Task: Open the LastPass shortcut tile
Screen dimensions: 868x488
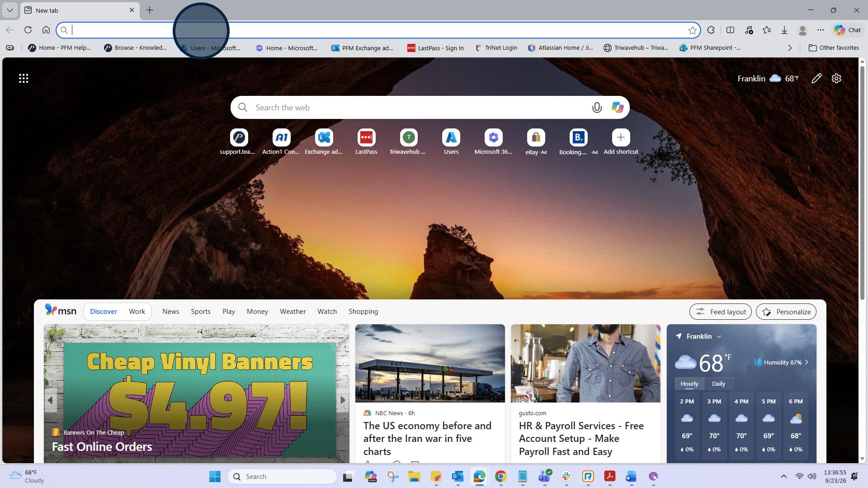Action: pos(366,142)
